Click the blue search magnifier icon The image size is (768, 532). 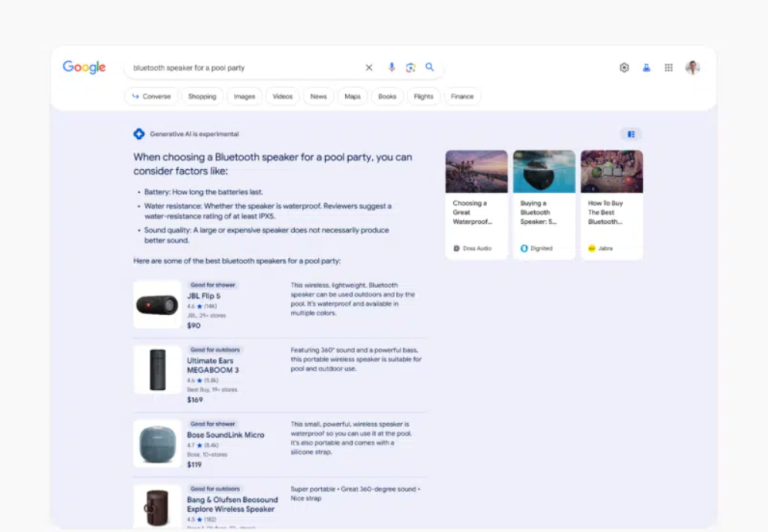pos(430,68)
